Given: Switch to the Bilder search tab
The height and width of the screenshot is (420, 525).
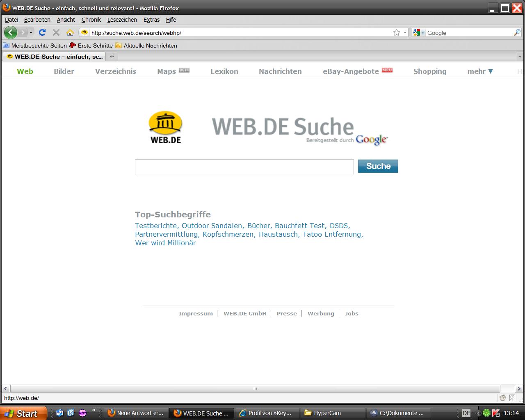Looking at the screenshot, I should (64, 71).
